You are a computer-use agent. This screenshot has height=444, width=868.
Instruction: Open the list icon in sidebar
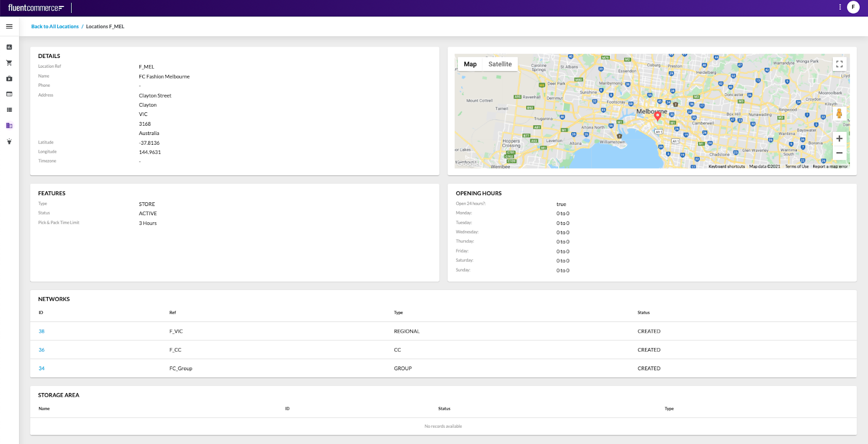tap(9, 110)
